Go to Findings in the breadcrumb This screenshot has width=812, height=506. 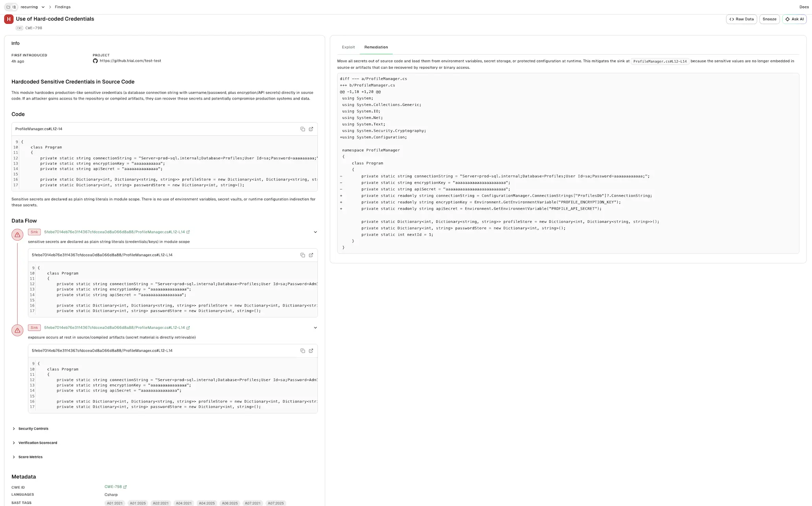pos(63,7)
